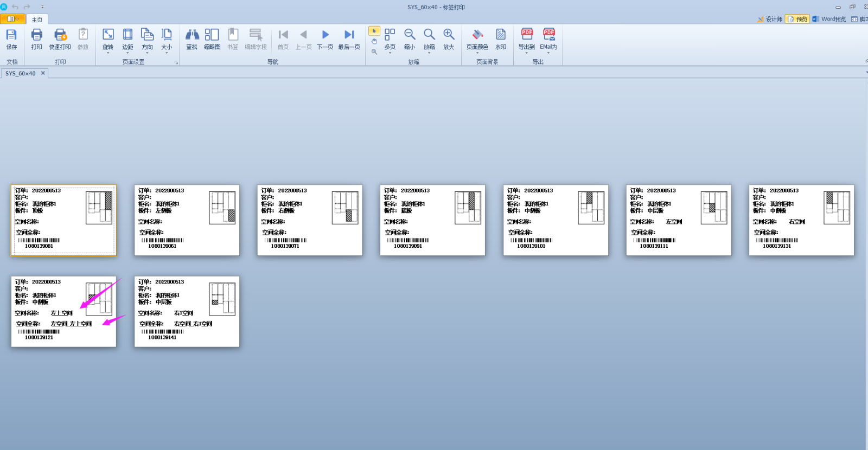
Task: Switch to Word预览 mode
Action: (829, 19)
